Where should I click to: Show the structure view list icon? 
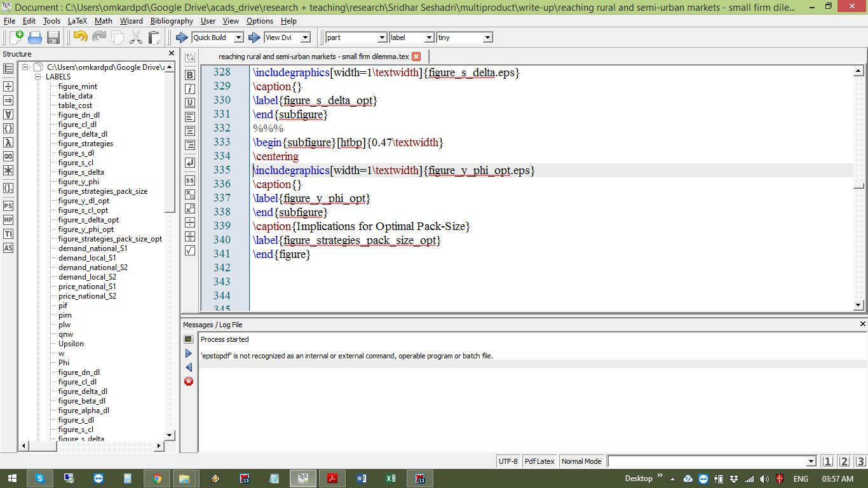tap(8, 69)
